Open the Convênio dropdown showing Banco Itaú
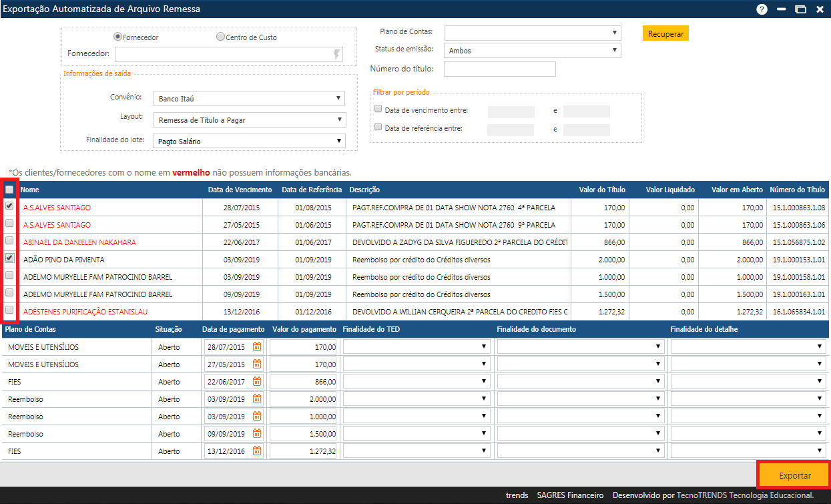This screenshot has height=504, width=831. [x=249, y=99]
